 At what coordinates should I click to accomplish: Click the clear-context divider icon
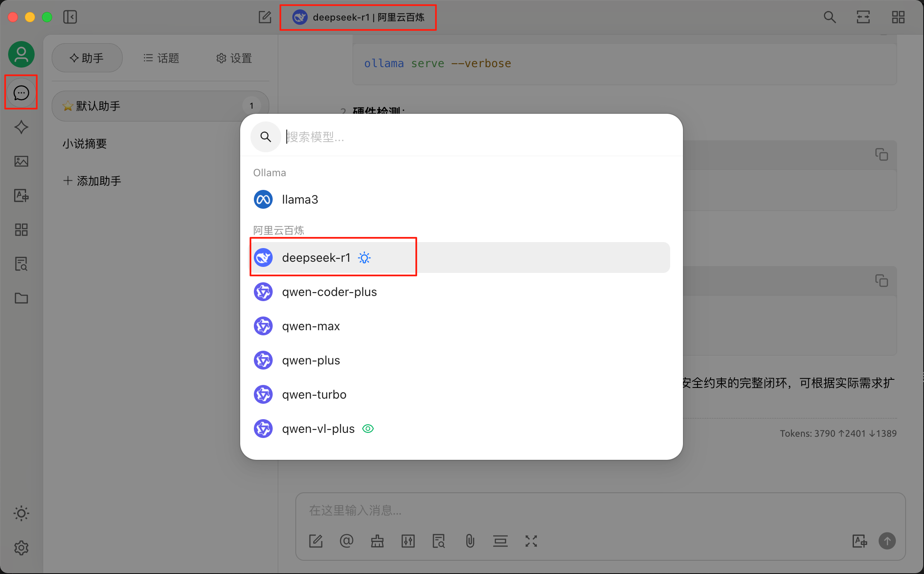click(500, 541)
